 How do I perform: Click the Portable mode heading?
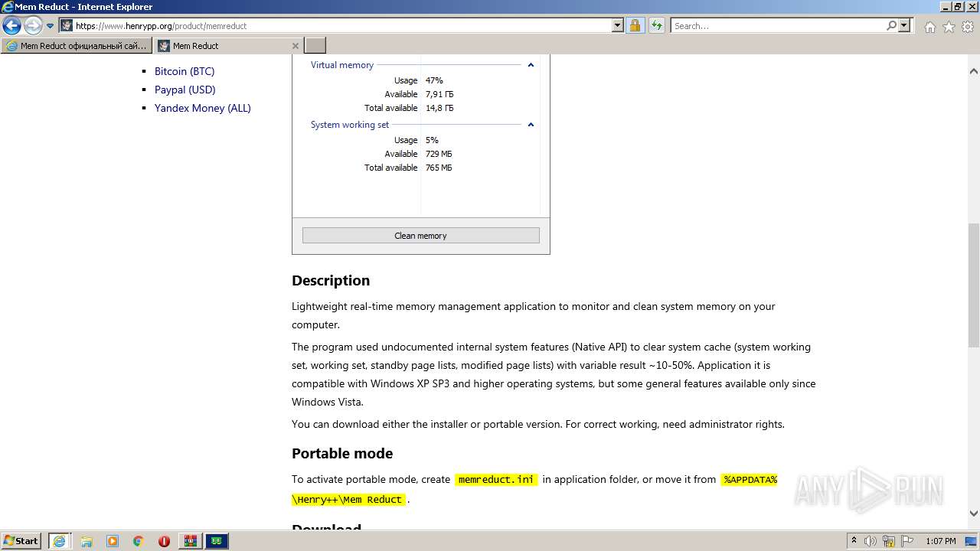point(342,453)
